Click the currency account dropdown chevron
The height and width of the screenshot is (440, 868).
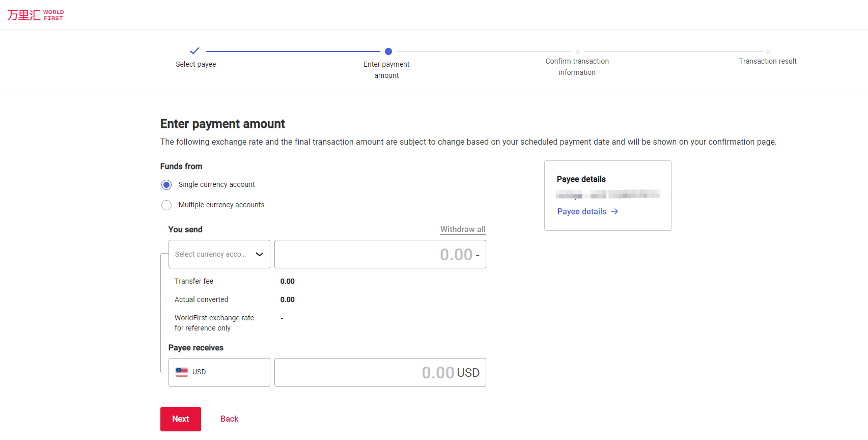coord(260,254)
